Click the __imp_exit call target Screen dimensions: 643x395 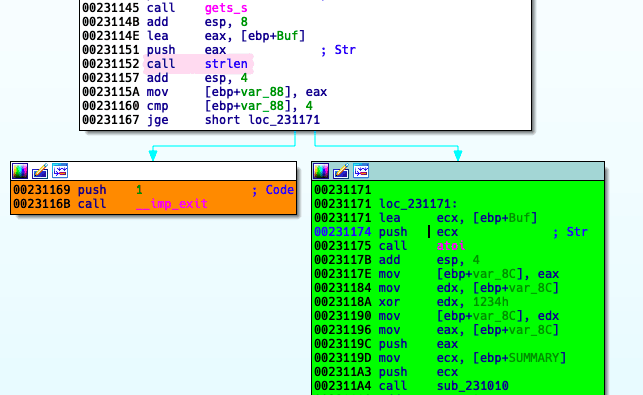coord(171,204)
